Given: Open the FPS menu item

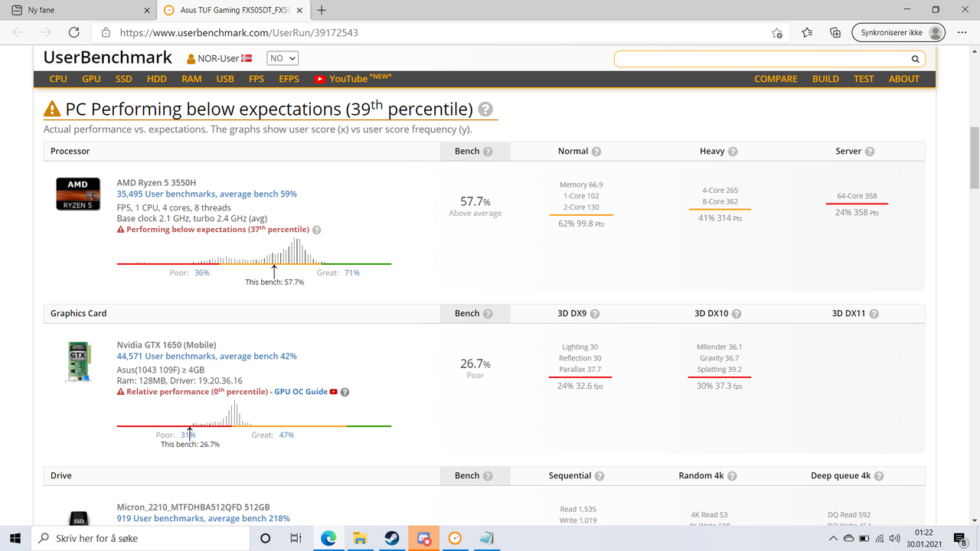Looking at the screenshot, I should pos(256,79).
